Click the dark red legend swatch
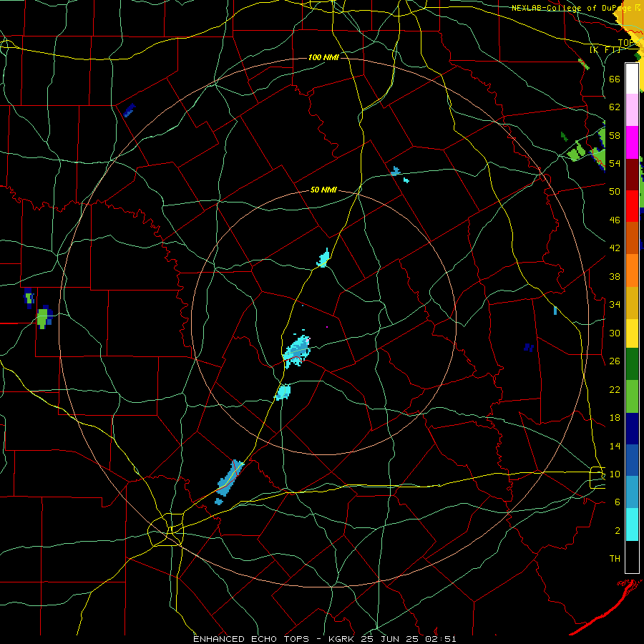The width and height of the screenshot is (644, 644). pyautogui.click(x=632, y=175)
